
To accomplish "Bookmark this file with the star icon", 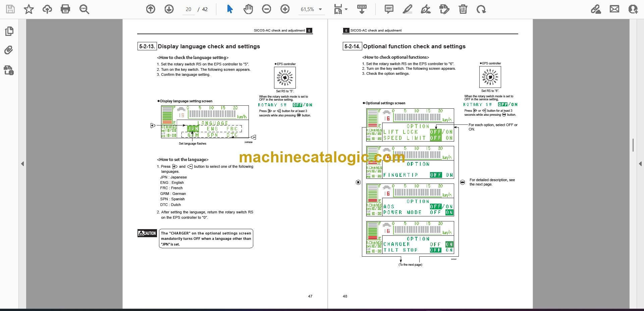I will click(29, 9).
